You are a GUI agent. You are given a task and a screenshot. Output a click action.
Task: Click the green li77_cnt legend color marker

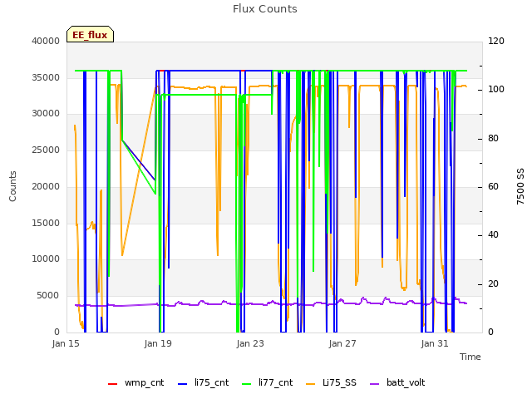coord(247,384)
